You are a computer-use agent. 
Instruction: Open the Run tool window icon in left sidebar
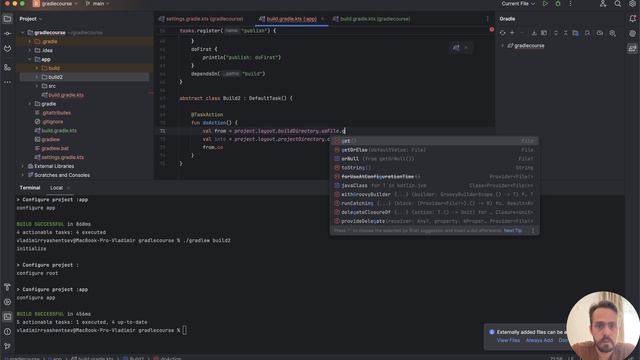coord(7,302)
